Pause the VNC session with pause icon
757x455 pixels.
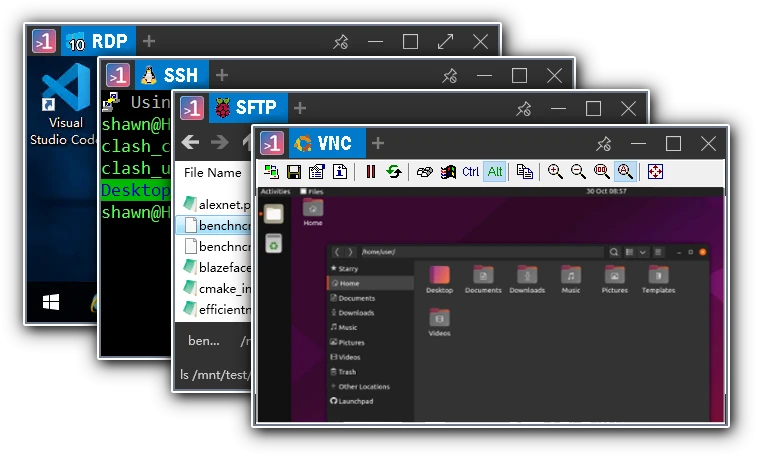pyautogui.click(x=371, y=171)
